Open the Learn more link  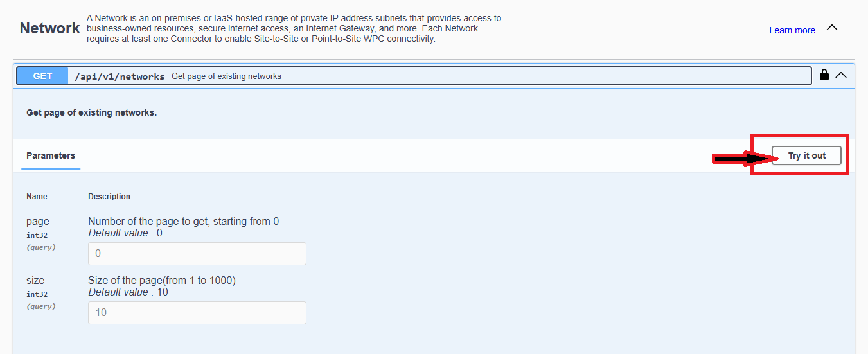pyautogui.click(x=792, y=30)
